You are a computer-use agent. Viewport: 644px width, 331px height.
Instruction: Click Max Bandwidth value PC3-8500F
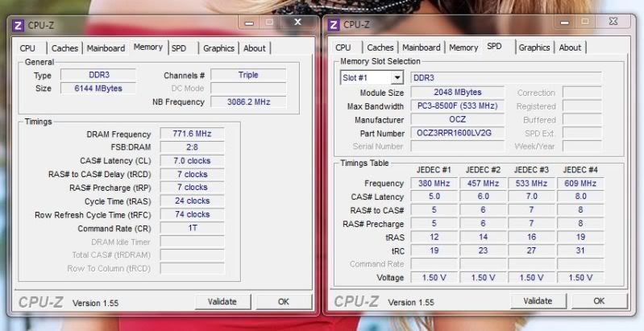(x=458, y=106)
